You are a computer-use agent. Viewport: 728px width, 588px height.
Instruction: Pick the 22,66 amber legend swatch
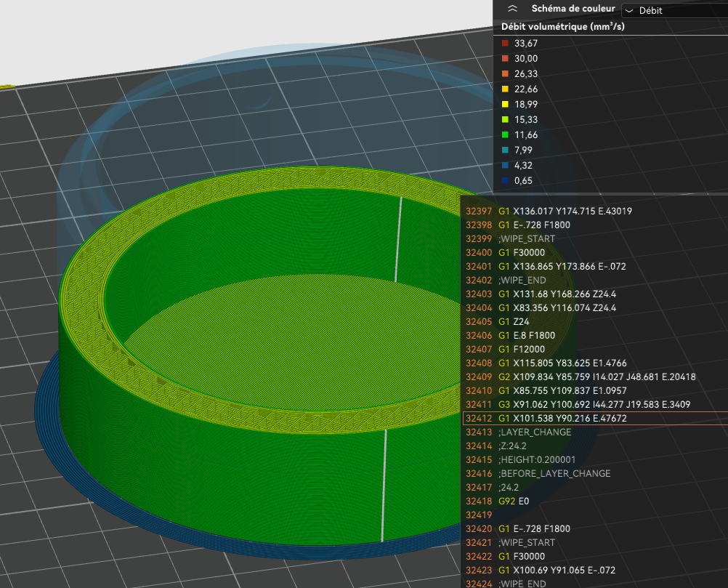tap(506, 89)
